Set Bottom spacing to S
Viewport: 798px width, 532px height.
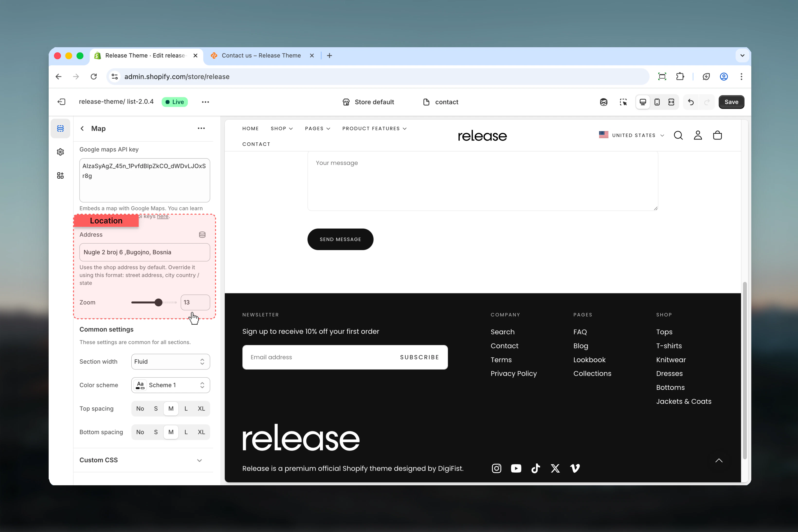click(156, 432)
